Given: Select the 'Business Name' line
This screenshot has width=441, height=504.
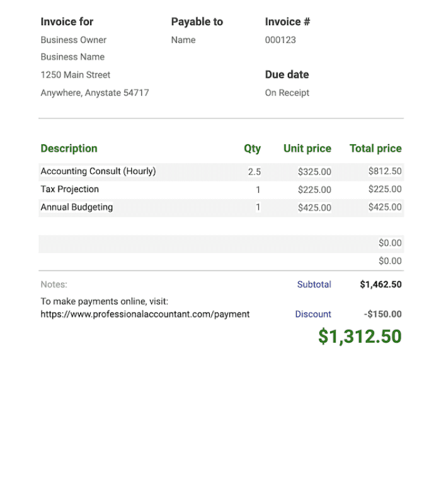Looking at the screenshot, I should pyautogui.click(x=72, y=57).
